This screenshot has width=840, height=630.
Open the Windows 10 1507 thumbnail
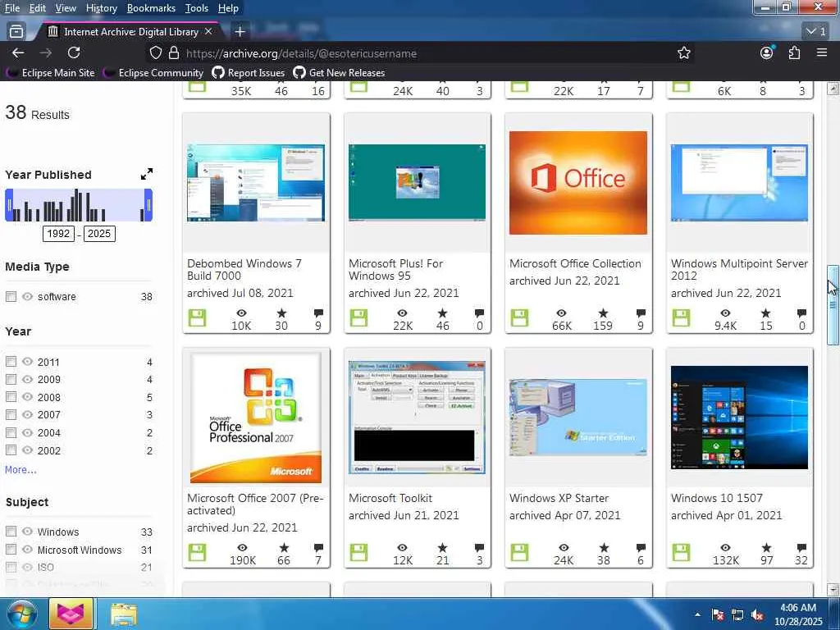(x=739, y=418)
